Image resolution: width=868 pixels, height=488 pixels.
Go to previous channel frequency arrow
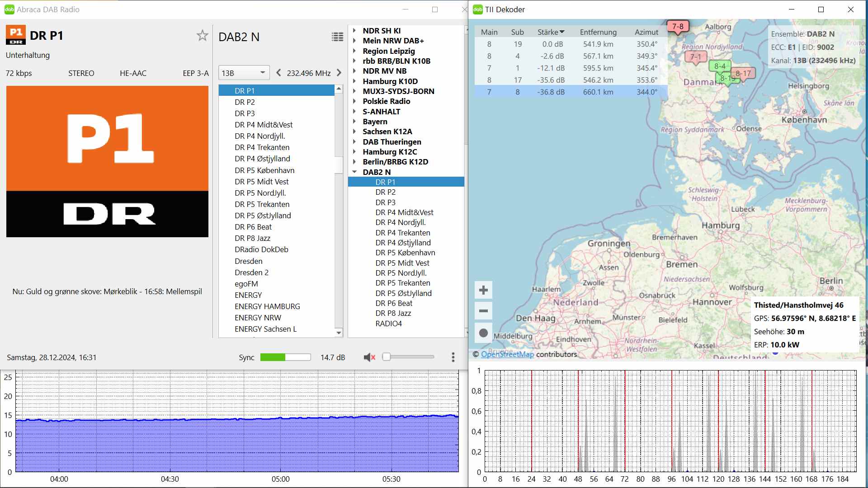[x=278, y=73]
